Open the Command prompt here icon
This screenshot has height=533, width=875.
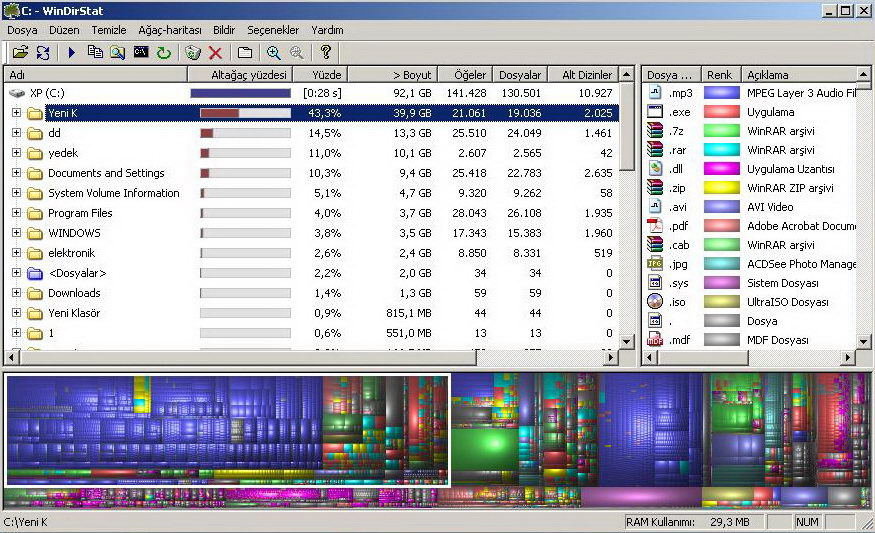click(x=141, y=52)
